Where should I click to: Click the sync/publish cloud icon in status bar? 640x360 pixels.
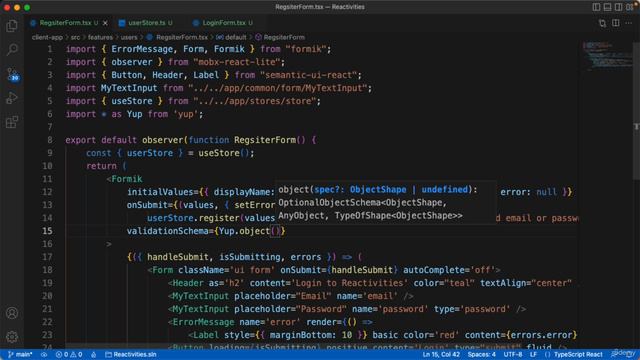[x=44, y=354]
